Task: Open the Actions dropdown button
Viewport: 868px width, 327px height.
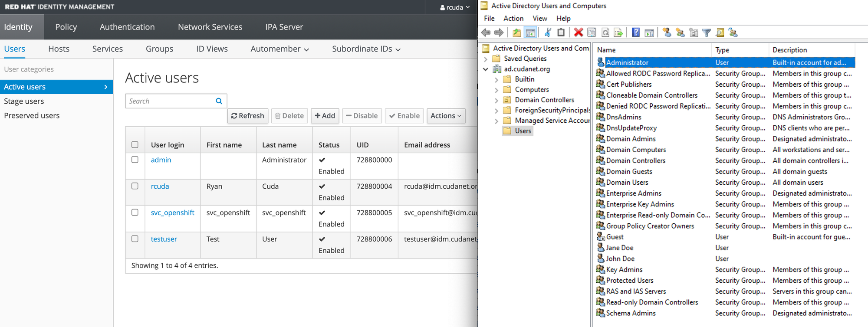Action: [x=446, y=116]
